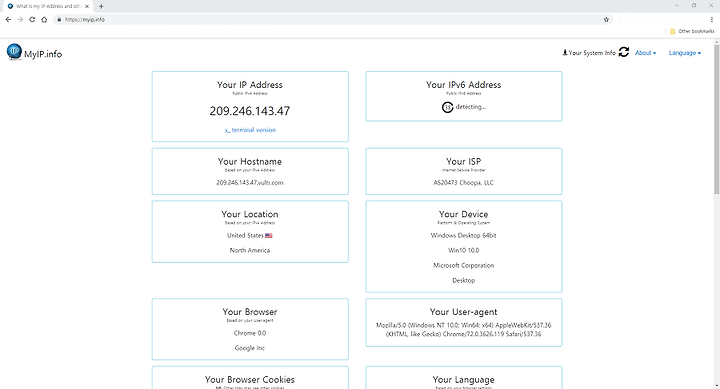Reload the page with the refresh icon

[32, 20]
